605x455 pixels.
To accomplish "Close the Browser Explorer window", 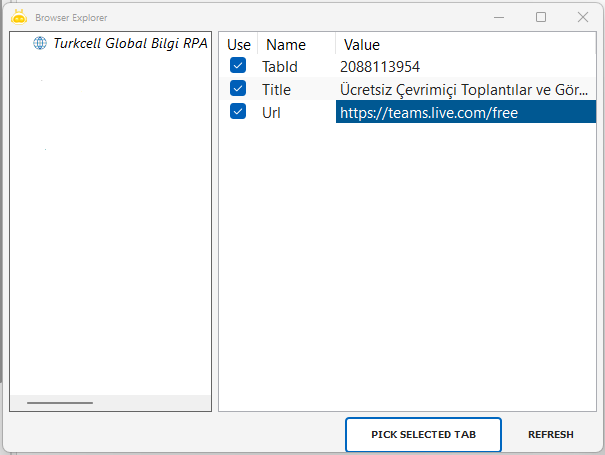I will pyautogui.click(x=583, y=17).
